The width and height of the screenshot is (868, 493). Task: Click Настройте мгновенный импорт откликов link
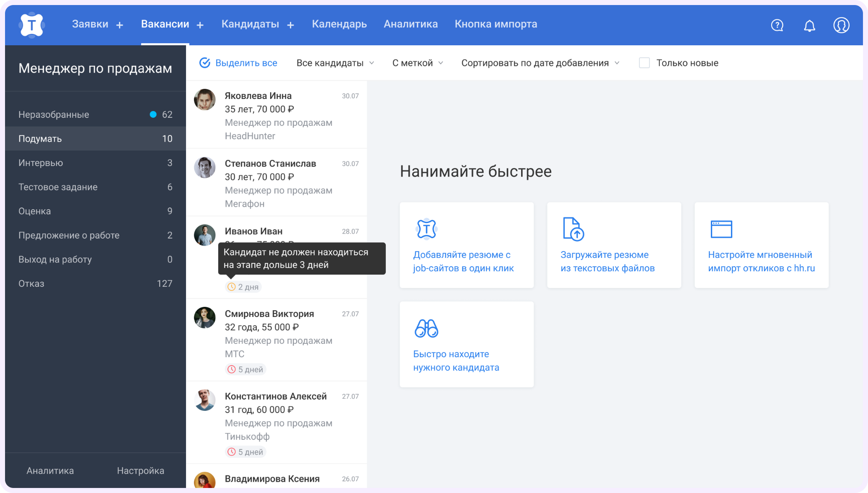[x=761, y=261]
